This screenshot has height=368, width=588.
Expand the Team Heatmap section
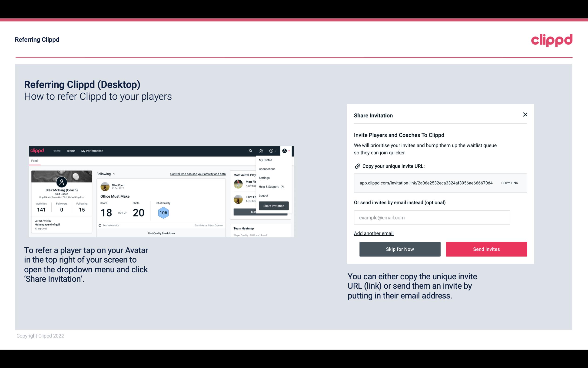(244, 228)
